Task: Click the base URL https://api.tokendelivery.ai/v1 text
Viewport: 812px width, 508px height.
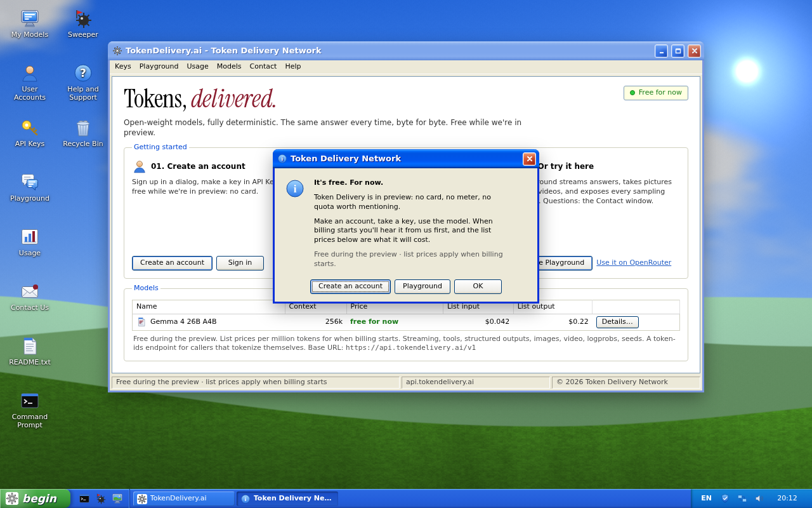Action: click(410, 348)
